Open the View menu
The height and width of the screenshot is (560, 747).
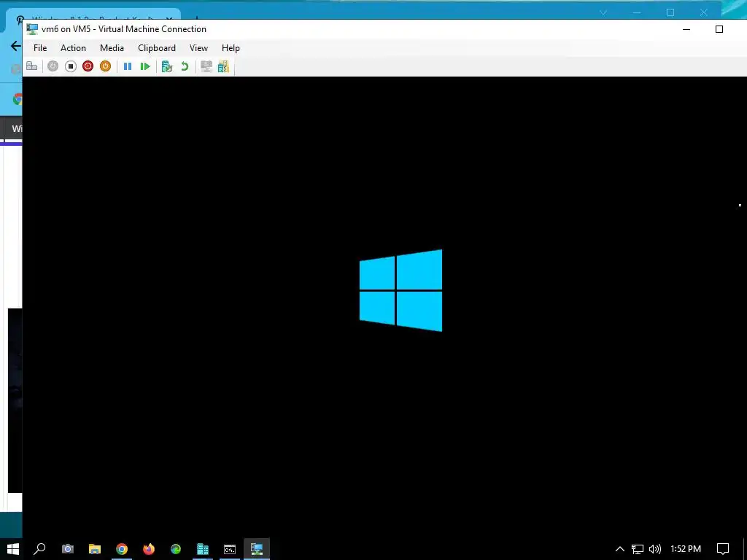pyautogui.click(x=198, y=48)
